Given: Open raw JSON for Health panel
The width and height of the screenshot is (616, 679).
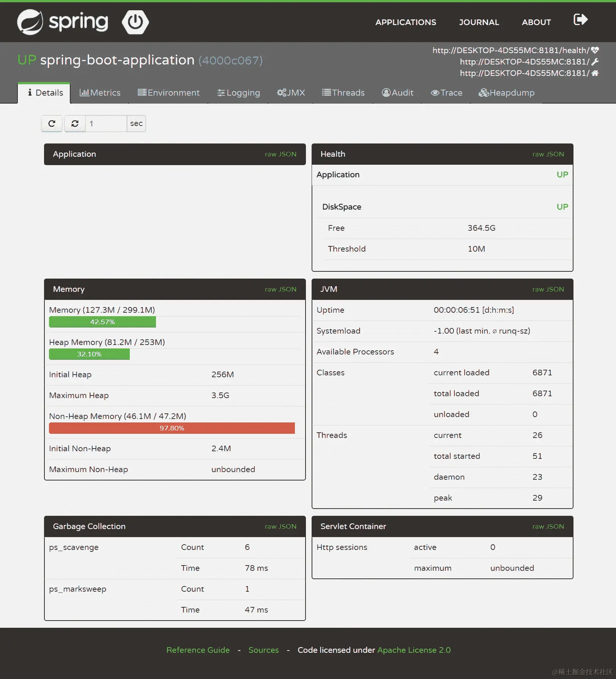Looking at the screenshot, I should pyautogui.click(x=548, y=154).
